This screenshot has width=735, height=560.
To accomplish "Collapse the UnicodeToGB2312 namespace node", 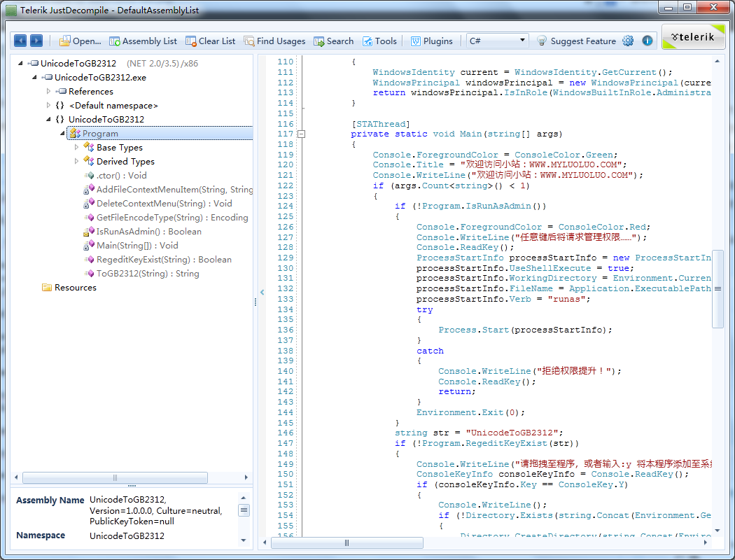I will point(48,119).
